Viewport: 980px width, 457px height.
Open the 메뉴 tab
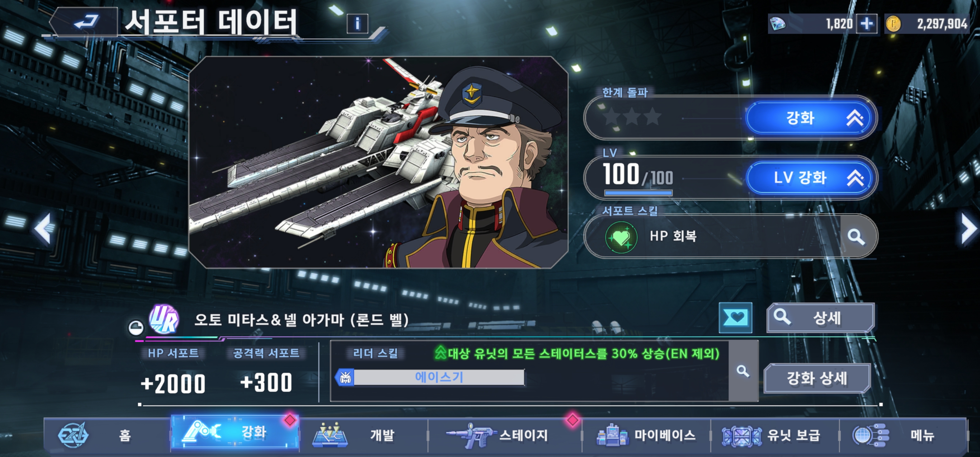point(903,435)
